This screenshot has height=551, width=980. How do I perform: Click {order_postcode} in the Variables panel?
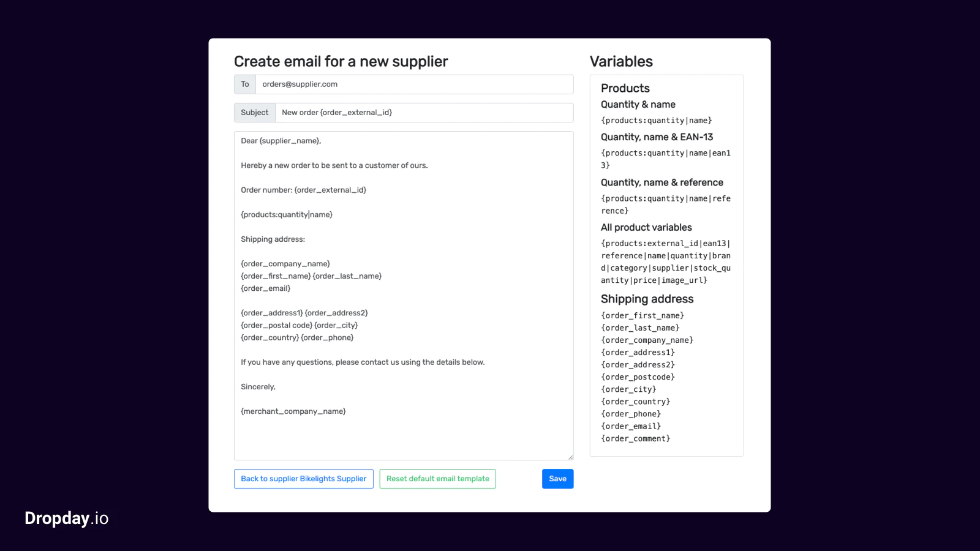638,377
